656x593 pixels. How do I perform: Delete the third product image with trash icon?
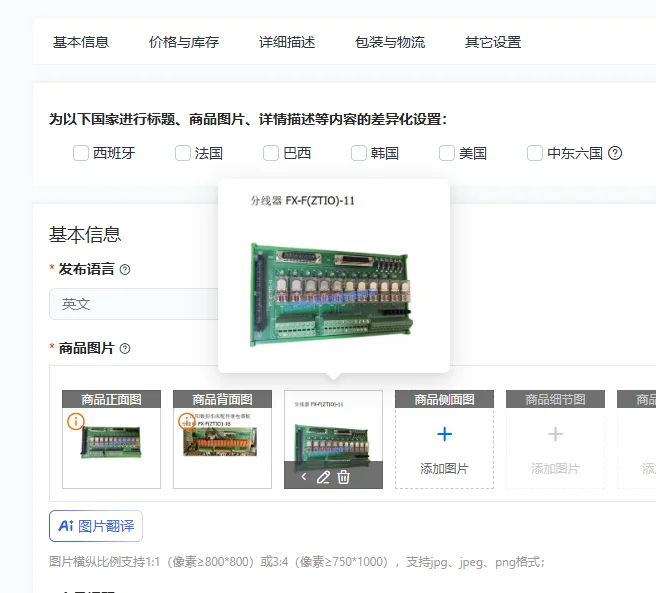tap(343, 477)
